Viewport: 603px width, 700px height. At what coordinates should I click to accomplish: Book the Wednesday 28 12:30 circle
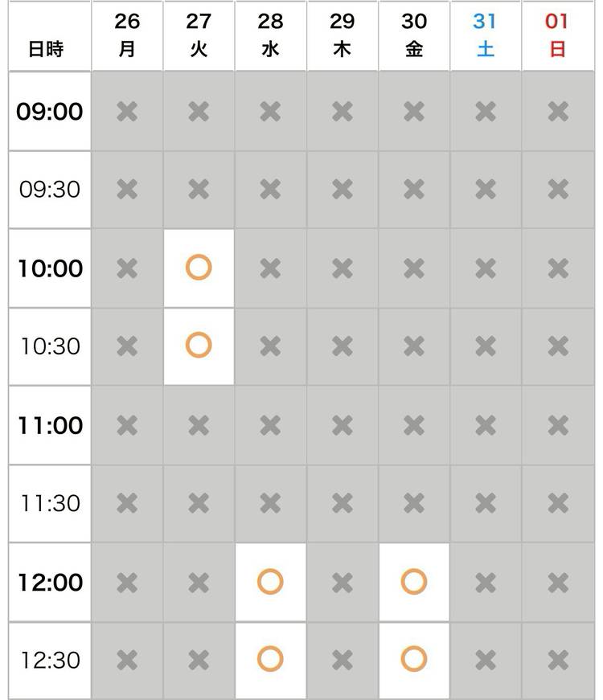[x=270, y=660]
